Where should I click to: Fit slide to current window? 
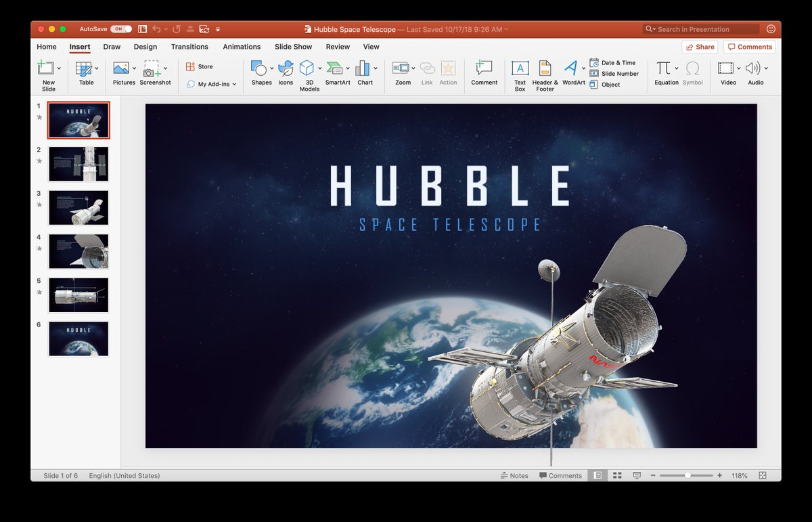(763, 476)
